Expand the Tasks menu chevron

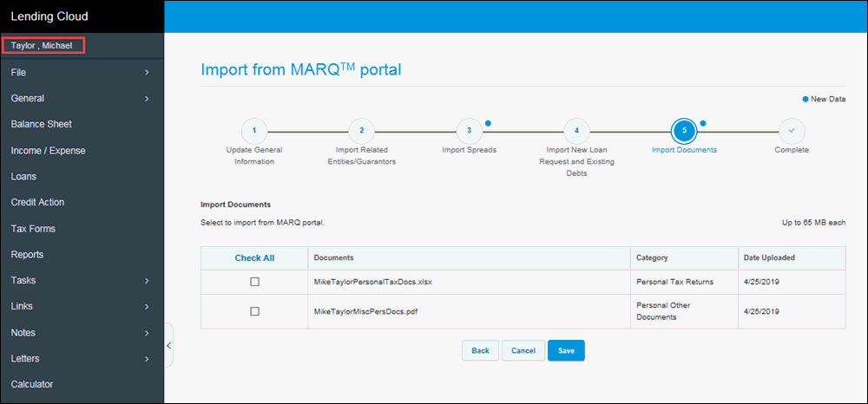coord(147,281)
